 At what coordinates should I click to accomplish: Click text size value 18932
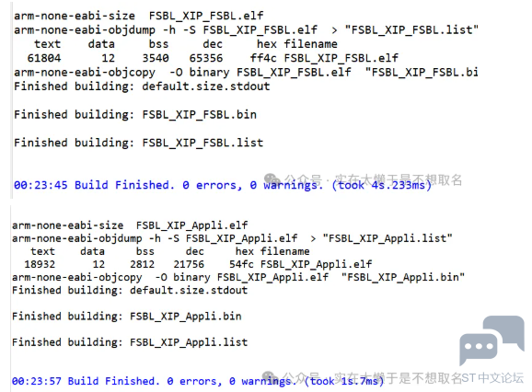tap(40, 264)
